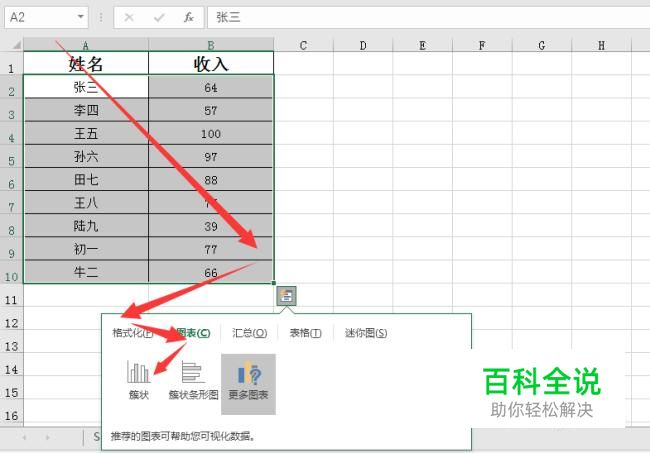Click the 姓名 header cell
Viewport: 650px width, 453px height.
[x=86, y=63]
